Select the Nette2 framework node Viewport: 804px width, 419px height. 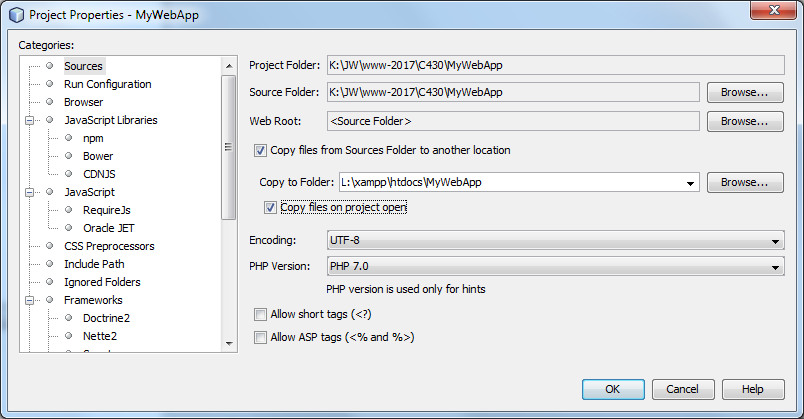coord(100,335)
